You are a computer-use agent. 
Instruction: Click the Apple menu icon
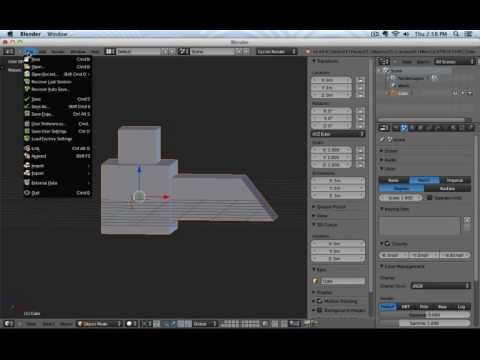click(10, 34)
